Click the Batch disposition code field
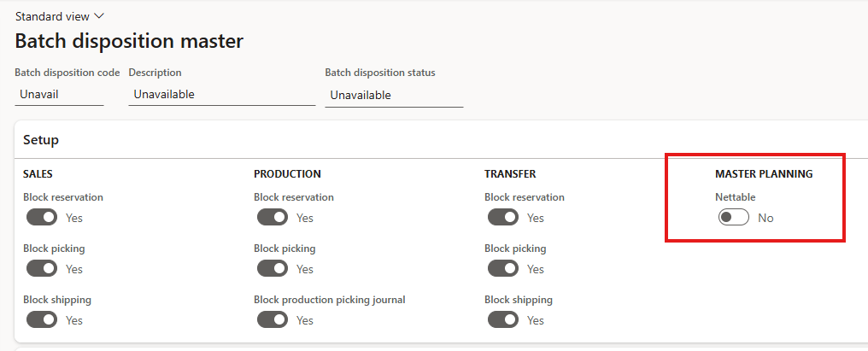 [59, 95]
